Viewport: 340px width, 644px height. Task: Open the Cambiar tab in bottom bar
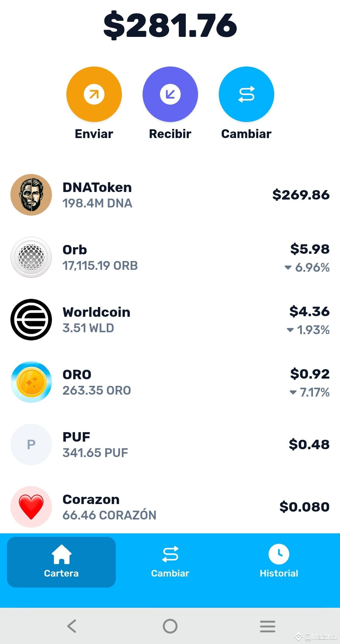pyautogui.click(x=170, y=562)
